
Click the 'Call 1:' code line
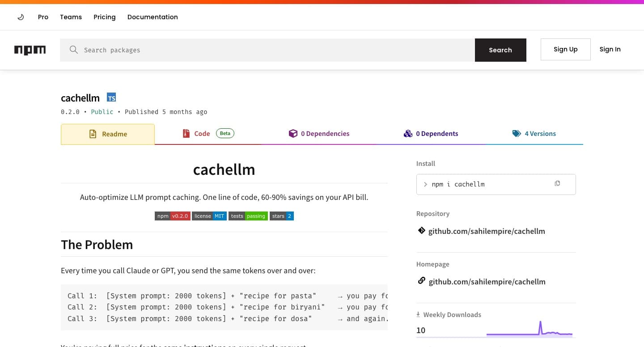tap(228, 296)
